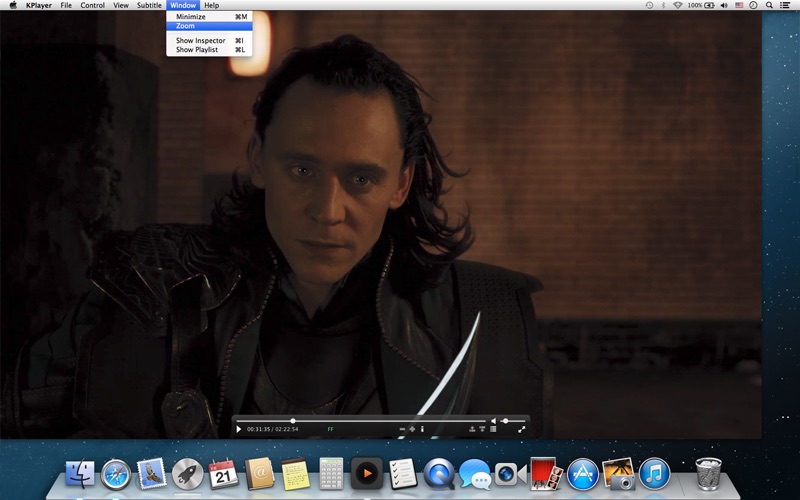
Task: Click the system volume icon in menu bar
Action: pos(724,5)
